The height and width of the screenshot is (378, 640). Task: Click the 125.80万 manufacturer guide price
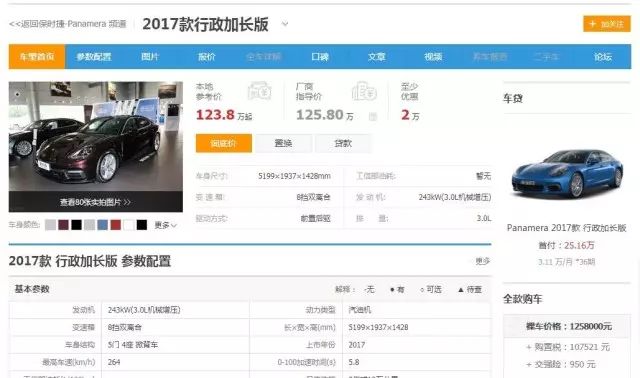[324, 115]
